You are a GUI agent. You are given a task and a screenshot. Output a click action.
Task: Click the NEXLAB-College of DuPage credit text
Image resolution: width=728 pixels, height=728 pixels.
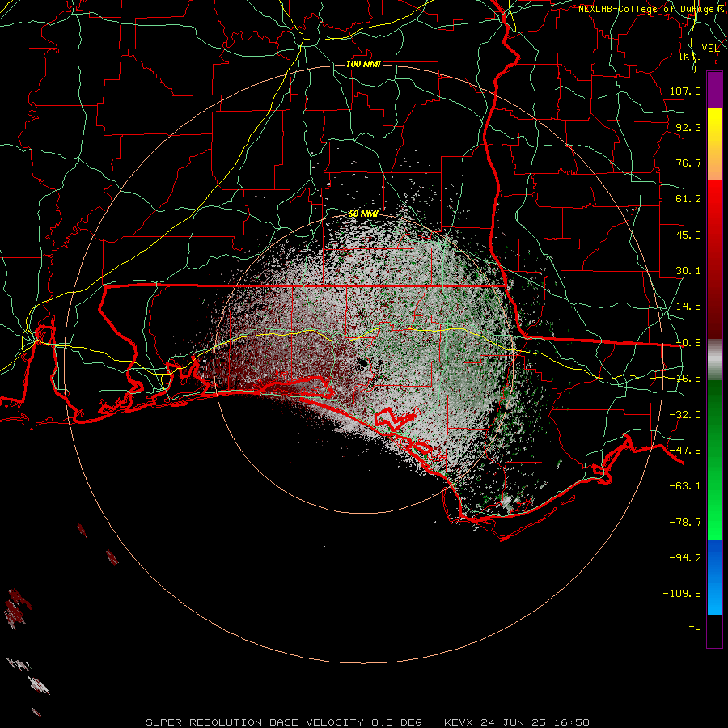point(648,9)
